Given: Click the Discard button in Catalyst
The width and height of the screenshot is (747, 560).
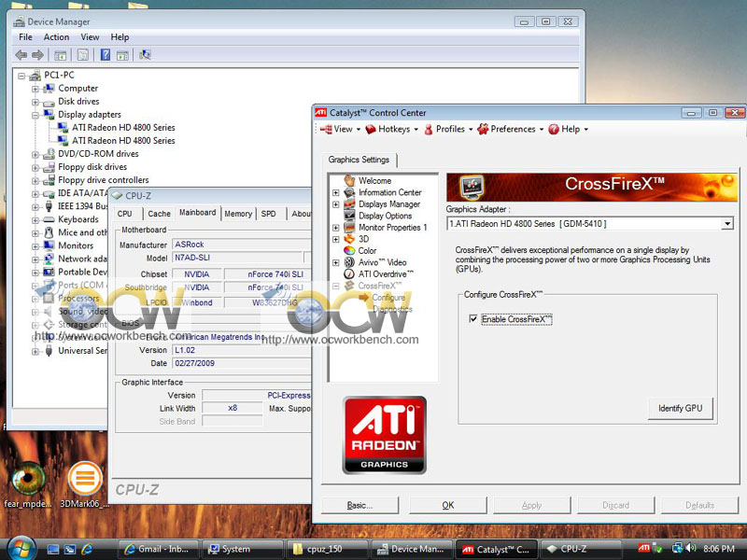Looking at the screenshot, I should point(615,505).
